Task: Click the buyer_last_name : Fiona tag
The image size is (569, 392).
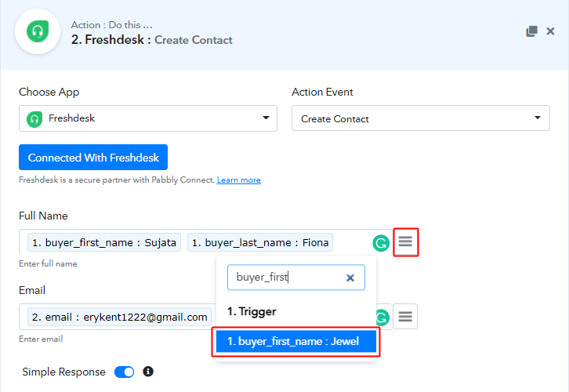Action: (260, 242)
